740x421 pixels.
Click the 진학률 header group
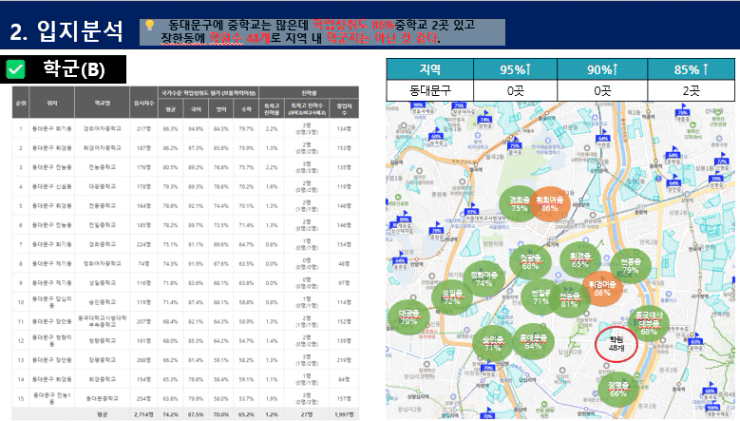click(309, 93)
